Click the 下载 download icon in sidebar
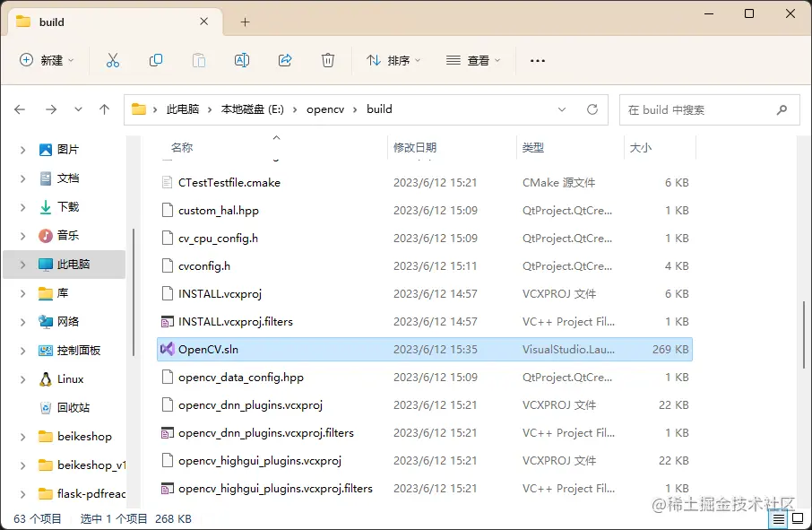Viewport: 812px width, 530px height. (x=46, y=207)
